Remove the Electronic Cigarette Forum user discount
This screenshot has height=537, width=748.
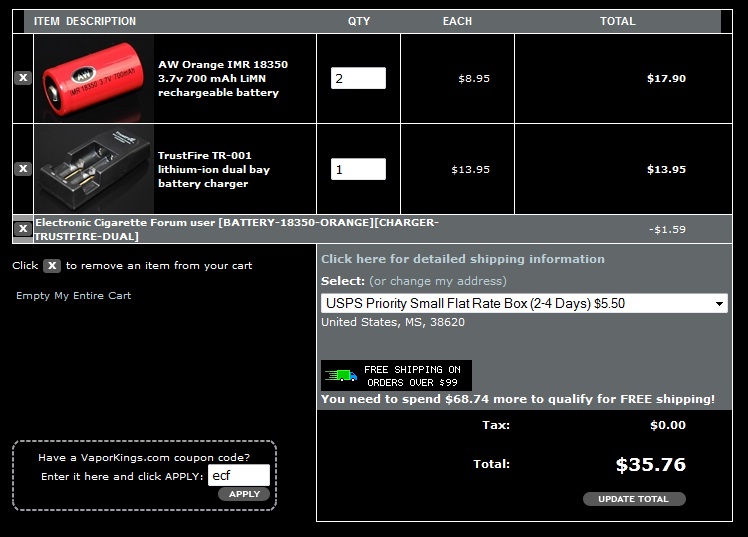23,229
